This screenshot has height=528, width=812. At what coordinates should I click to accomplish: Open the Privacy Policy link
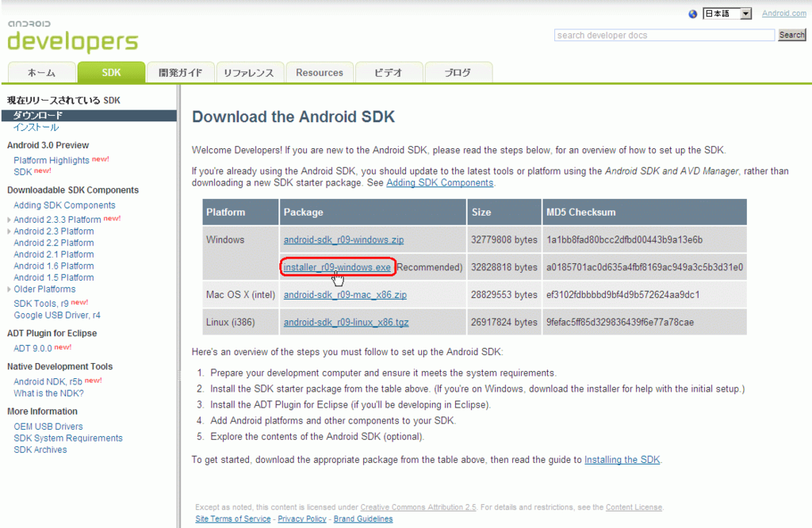tap(302, 518)
